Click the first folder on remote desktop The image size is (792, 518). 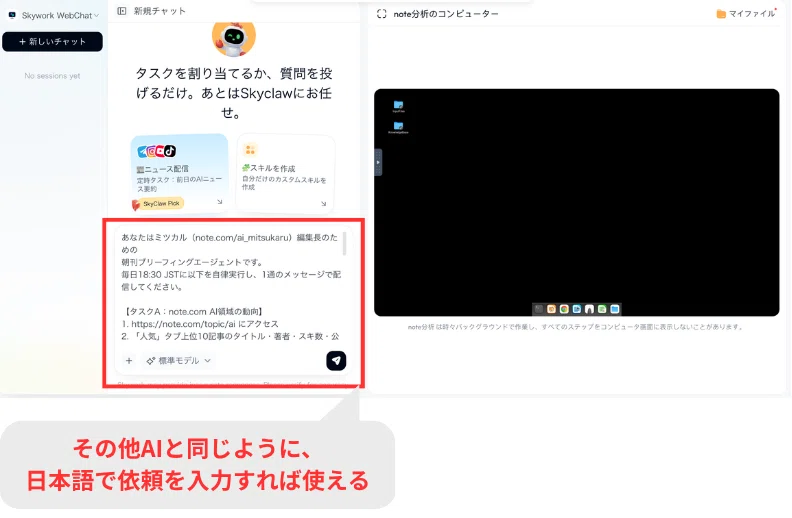pyautogui.click(x=399, y=106)
